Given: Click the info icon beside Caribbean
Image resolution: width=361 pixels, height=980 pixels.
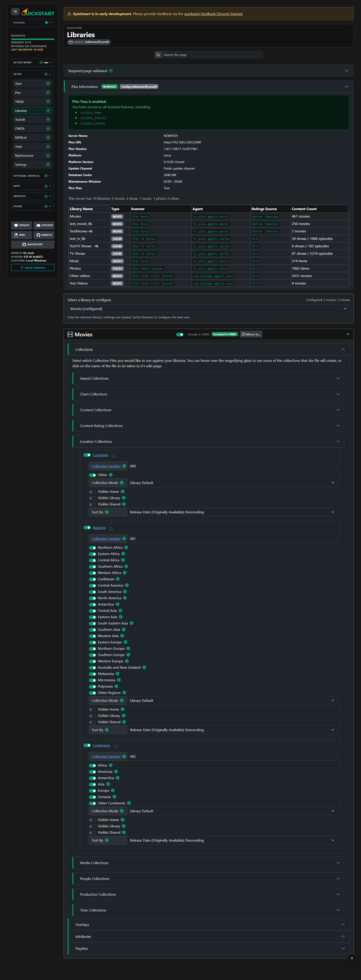Looking at the screenshot, I should (118, 579).
